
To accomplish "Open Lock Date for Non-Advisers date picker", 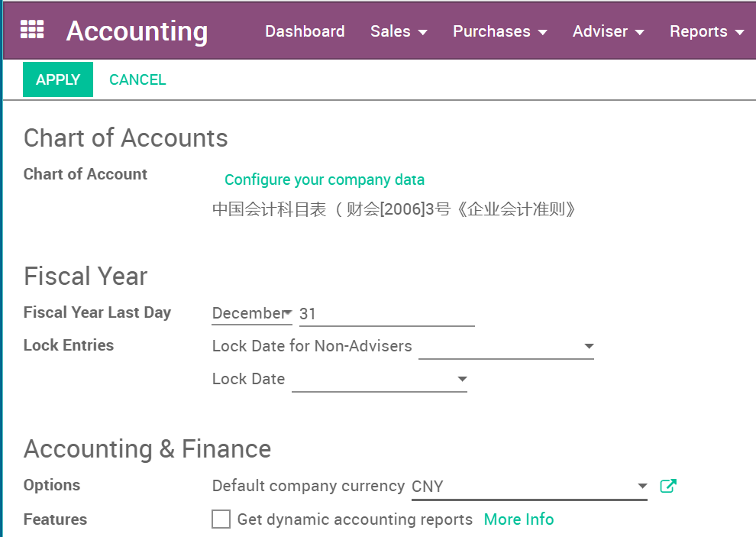I will pyautogui.click(x=506, y=347).
